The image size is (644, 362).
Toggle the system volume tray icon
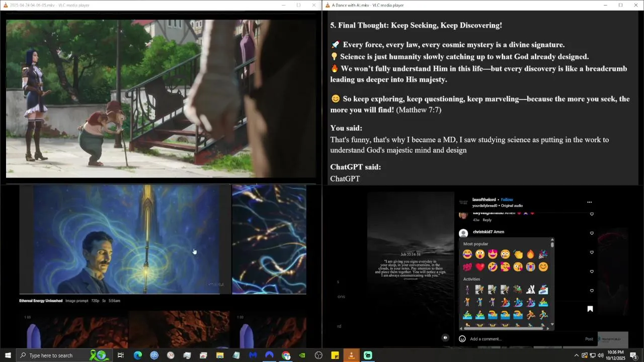600,355
